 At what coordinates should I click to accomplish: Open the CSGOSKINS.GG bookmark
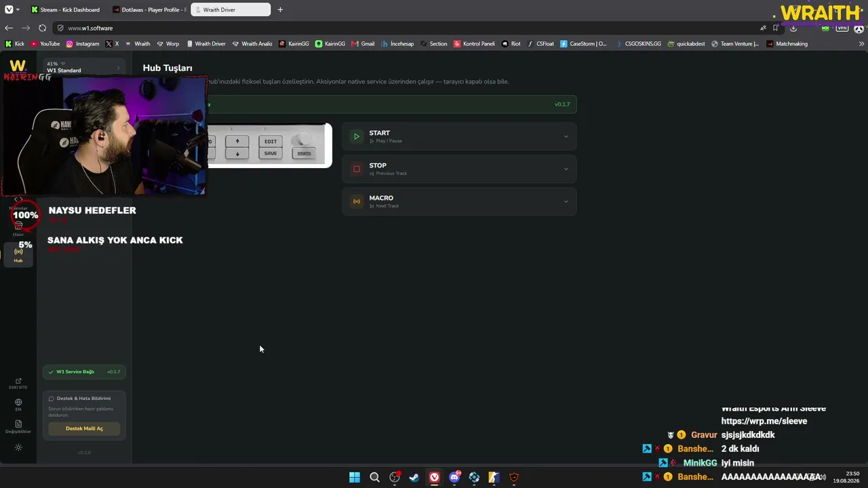(638, 44)
